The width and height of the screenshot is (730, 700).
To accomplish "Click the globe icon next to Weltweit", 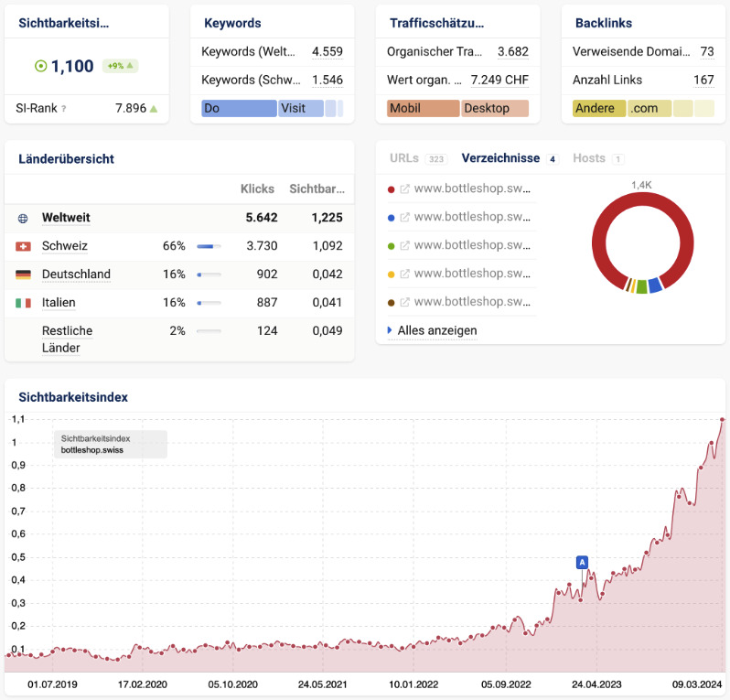I will [x=23, y=219].
